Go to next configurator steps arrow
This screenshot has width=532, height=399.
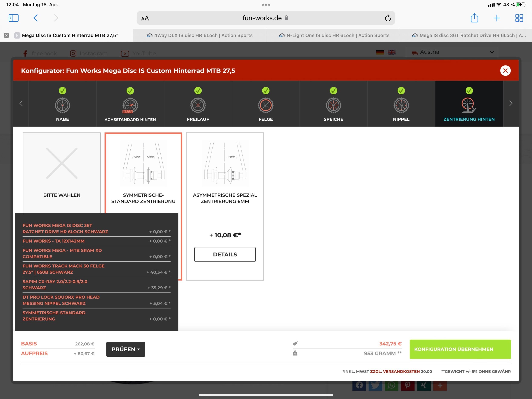click(x=511, y=103)
